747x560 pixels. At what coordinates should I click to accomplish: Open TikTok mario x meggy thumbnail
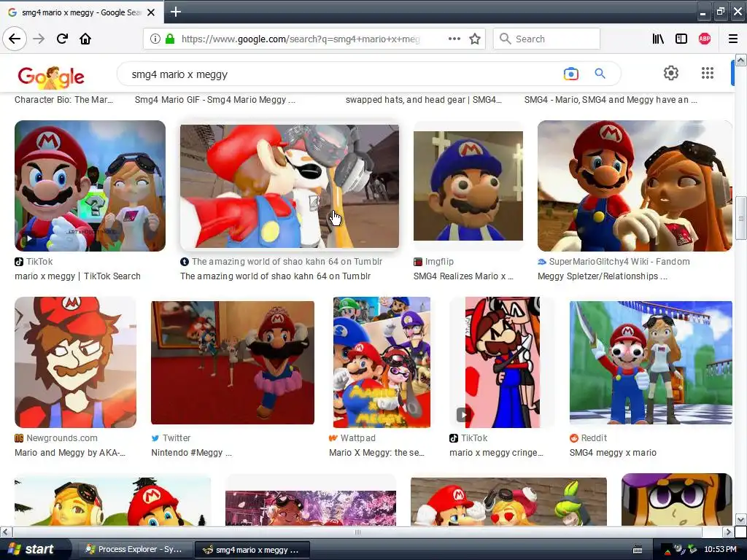pos(90,186)
